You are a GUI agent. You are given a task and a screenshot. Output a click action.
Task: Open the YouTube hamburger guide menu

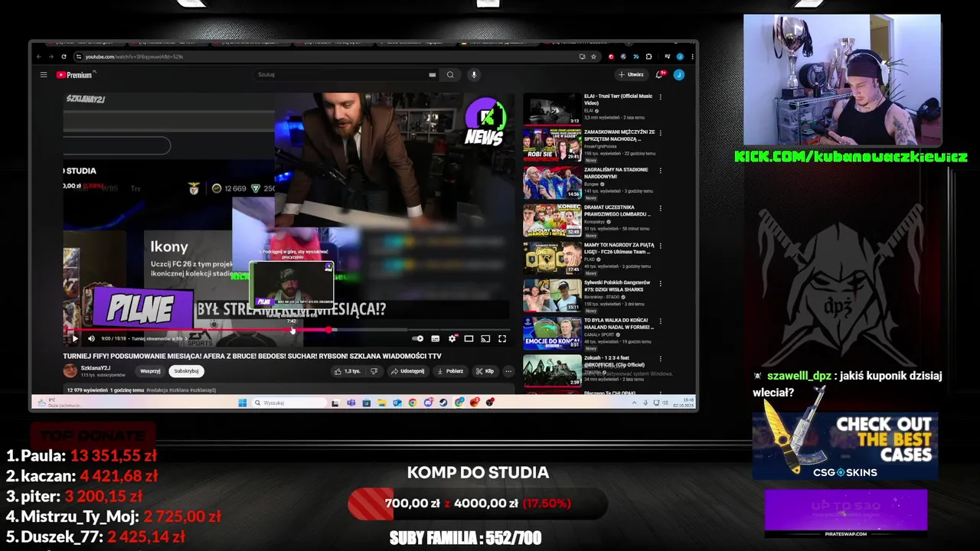coord(44,75)
